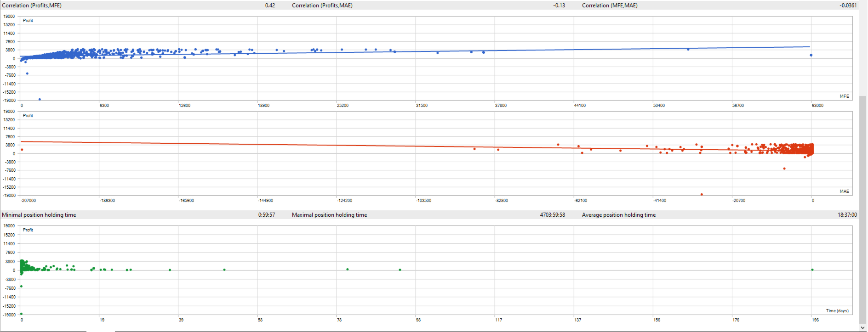
Task: Click the Profit label in the holding time chart
Action: pos(28,230)
